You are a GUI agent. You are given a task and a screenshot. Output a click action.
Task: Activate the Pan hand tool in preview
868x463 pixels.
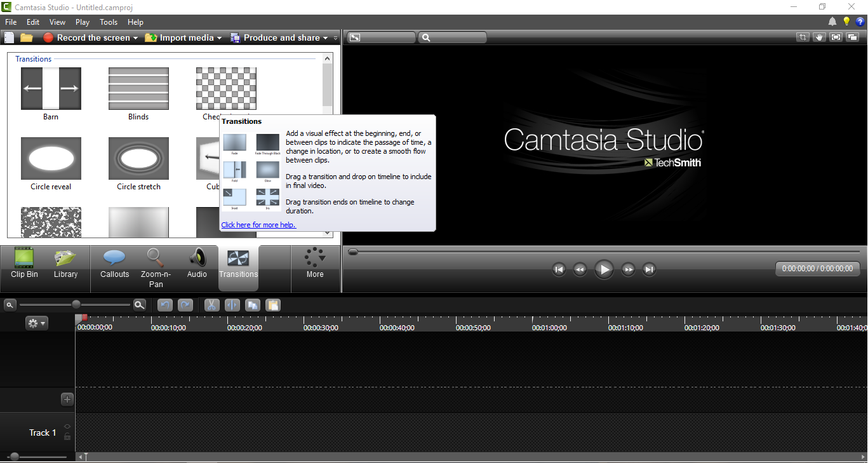(820, 37)
